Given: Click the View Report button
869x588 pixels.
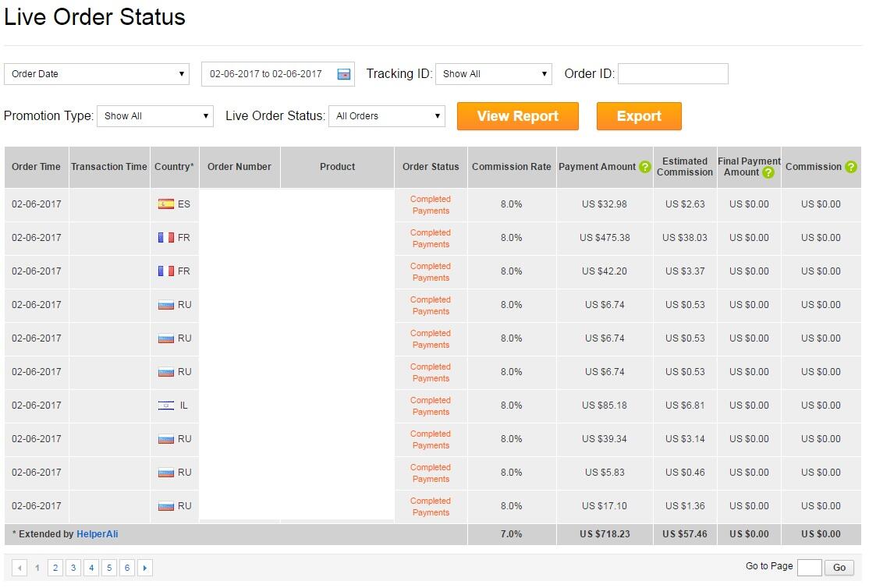Looking at the screenshot, I should (x=517, y=116).
